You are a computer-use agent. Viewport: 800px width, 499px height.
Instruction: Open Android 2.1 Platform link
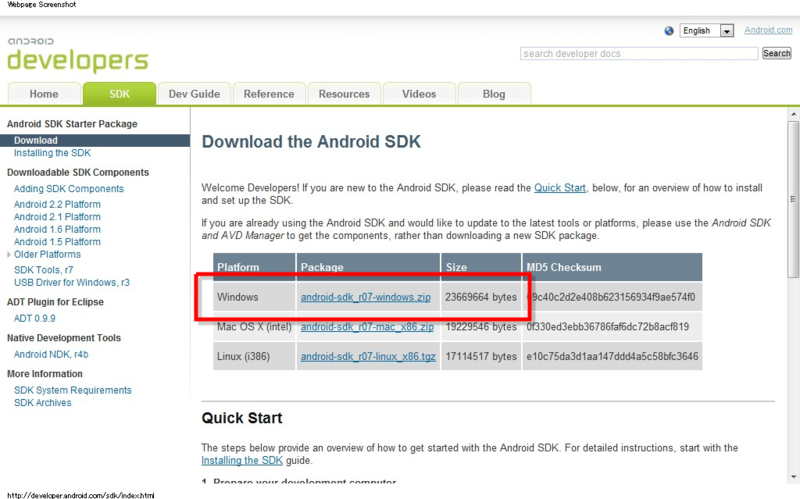click(x=57, y=217)
